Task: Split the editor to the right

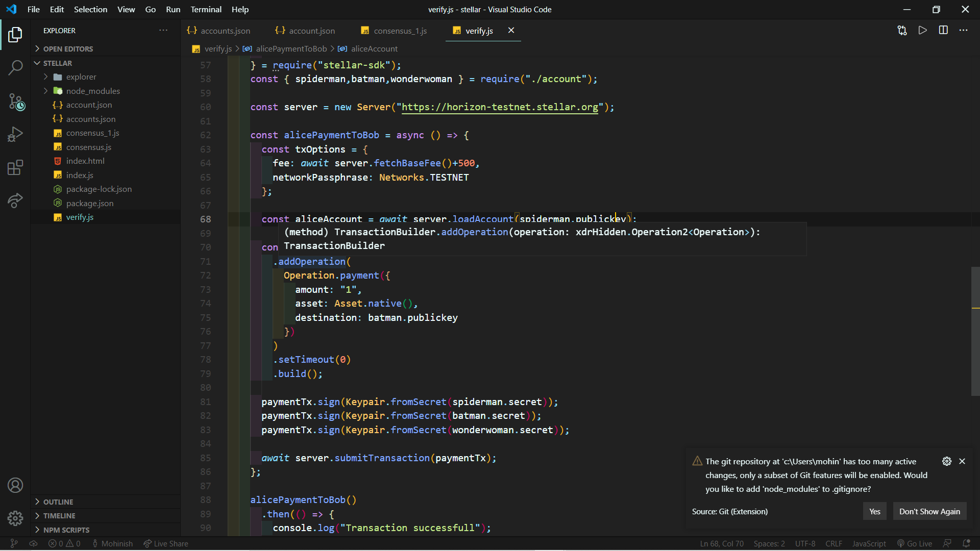Action: click(943, 31)
